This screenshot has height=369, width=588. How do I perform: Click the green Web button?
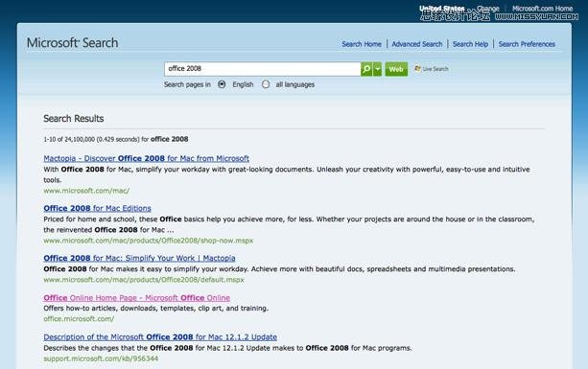(396, 69)
